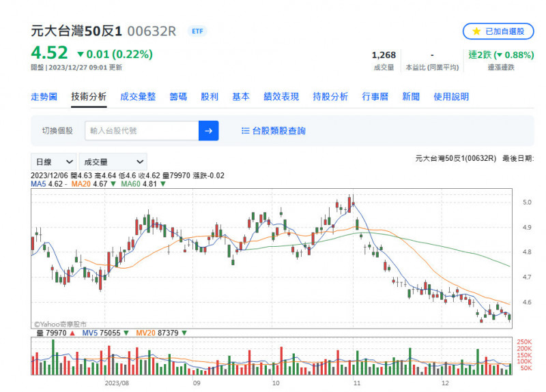Click the green triangle next to MA60 4.81

click(162, 183)
